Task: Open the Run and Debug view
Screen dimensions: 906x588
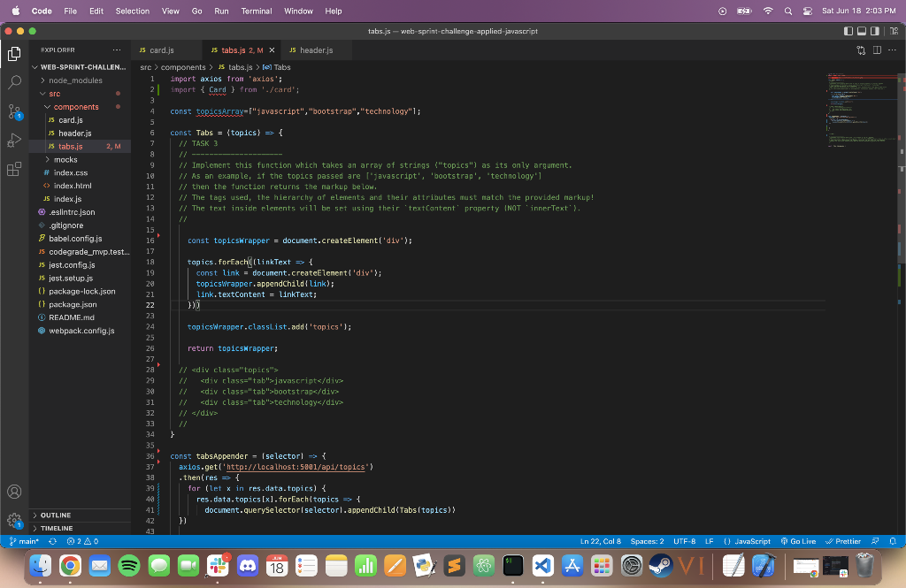Action: 14,141
